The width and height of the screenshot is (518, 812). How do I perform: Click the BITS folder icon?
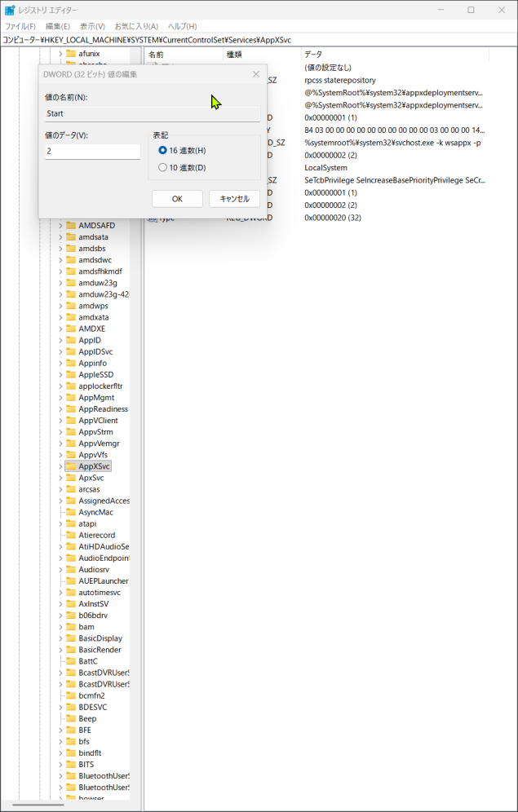pos(71,765)
